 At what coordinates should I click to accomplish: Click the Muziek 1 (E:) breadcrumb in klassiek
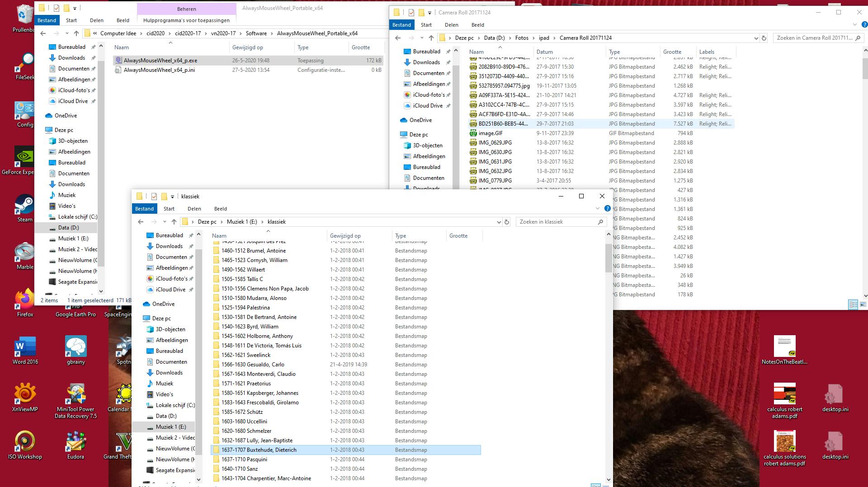pos(242,222)
